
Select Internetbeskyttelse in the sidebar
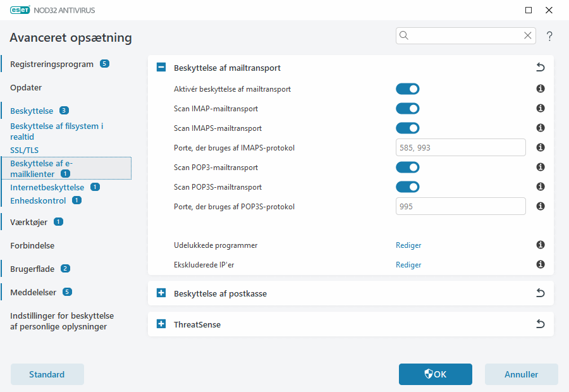(47, 187)
